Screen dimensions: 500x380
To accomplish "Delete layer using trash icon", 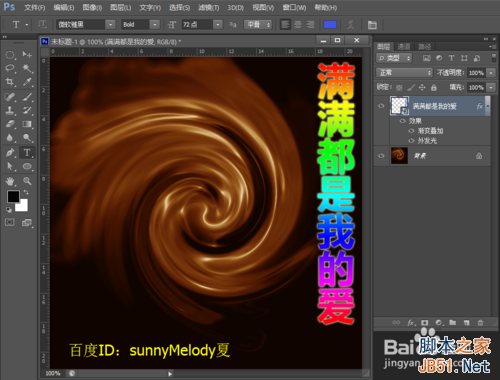I will coord(480,322).
